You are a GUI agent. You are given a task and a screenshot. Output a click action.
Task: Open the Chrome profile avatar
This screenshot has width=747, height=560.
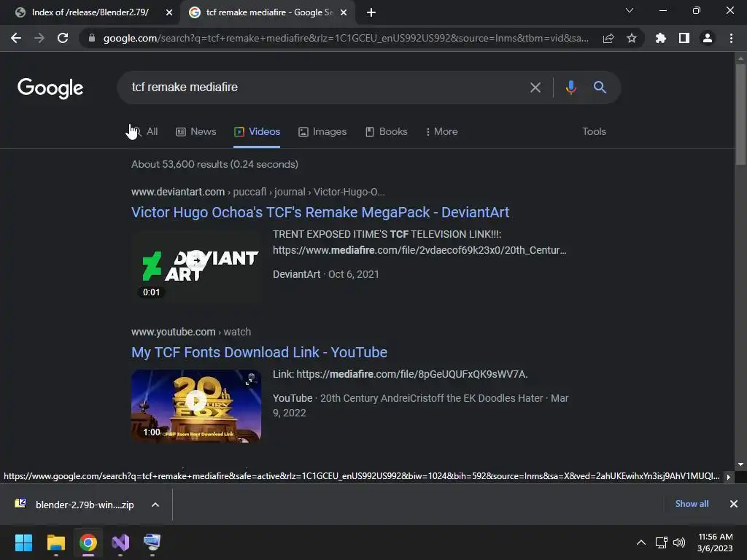pyautogui.click(x=708, y=38)
